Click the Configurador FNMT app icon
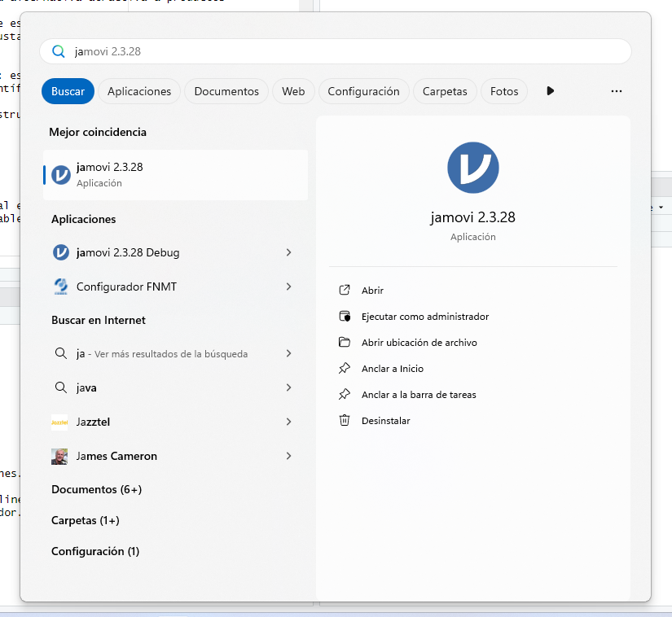 click(61, 287)
